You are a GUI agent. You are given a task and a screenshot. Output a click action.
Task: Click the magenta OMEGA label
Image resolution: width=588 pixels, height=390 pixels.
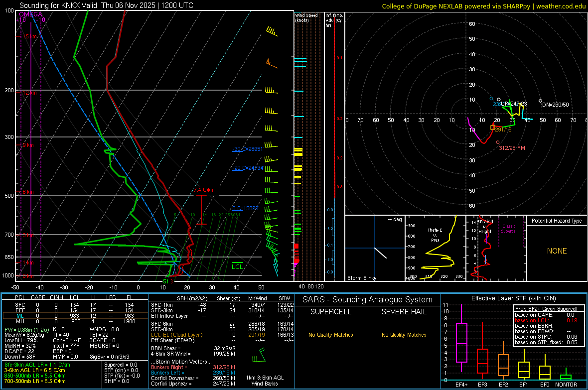pyautogui.click(x=30, y=14)
